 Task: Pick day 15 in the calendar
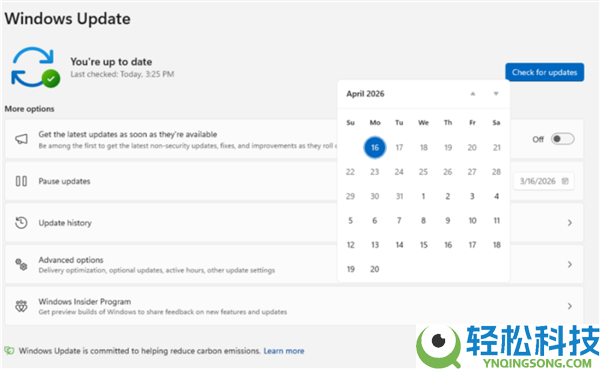tap(423, 245)
